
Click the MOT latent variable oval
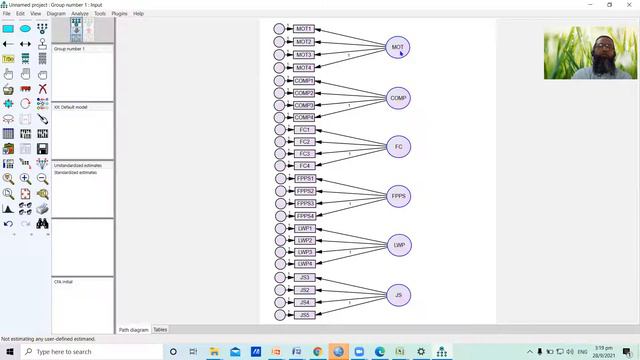(x=398, y=47)
